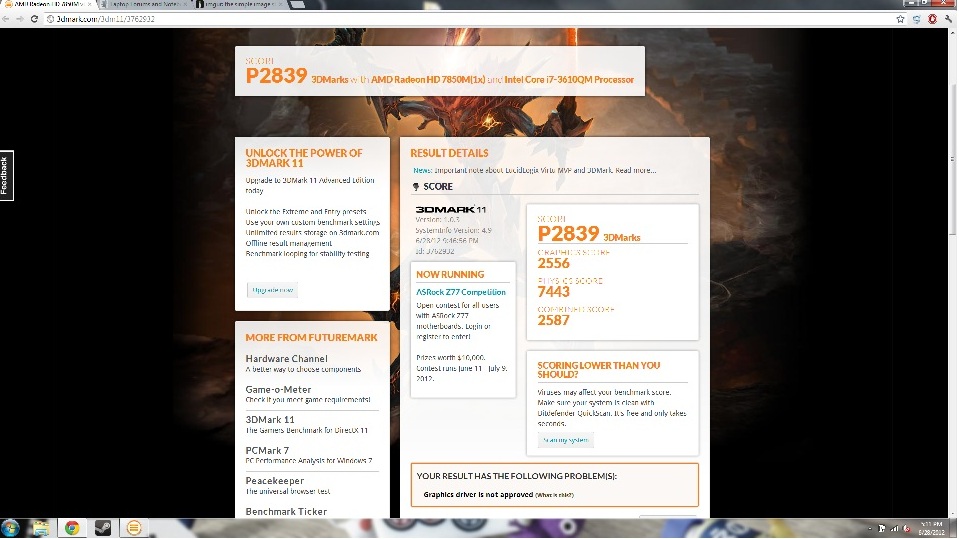Viewport: 959px width, 539px height.
Task: Click the 'Now Running' heading
Action: [x=450, y=274]
